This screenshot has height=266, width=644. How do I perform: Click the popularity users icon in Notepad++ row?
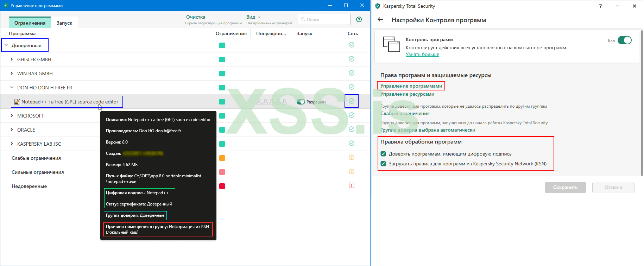272,102
